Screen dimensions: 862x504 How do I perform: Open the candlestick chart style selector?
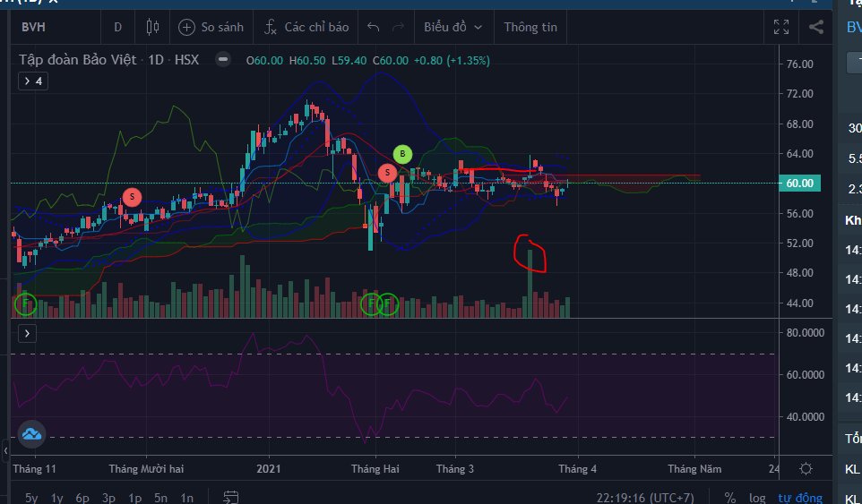[x=151, y=27]
